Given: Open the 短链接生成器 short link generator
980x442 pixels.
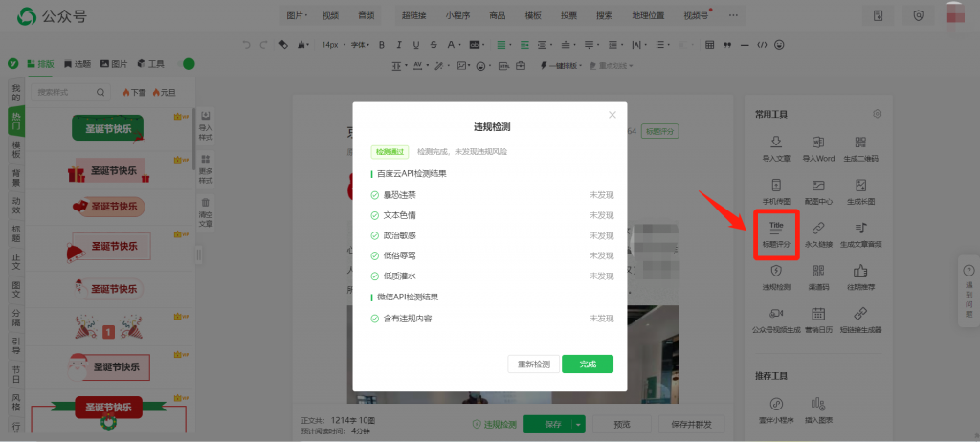Looking at the screenshot, I should tap(860, 320).
